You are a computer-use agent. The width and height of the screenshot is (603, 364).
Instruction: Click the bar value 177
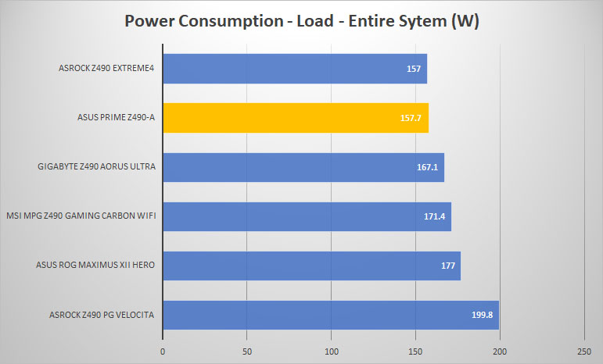pos(448,266)
